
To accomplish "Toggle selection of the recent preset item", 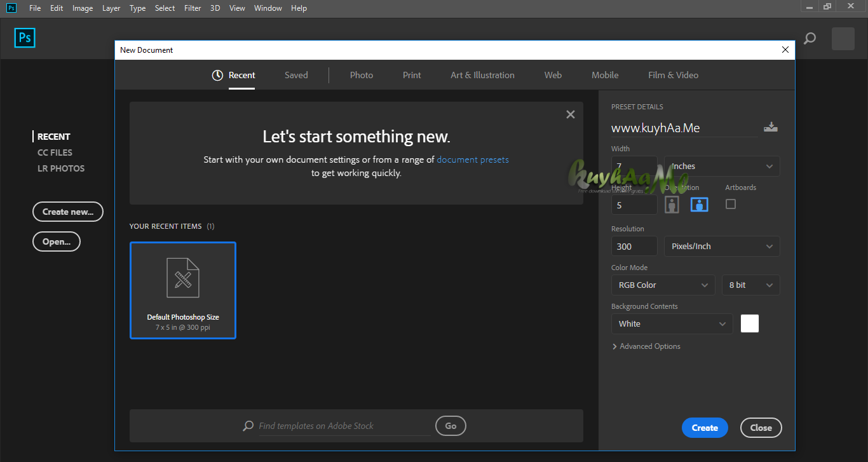I will 182,290.
